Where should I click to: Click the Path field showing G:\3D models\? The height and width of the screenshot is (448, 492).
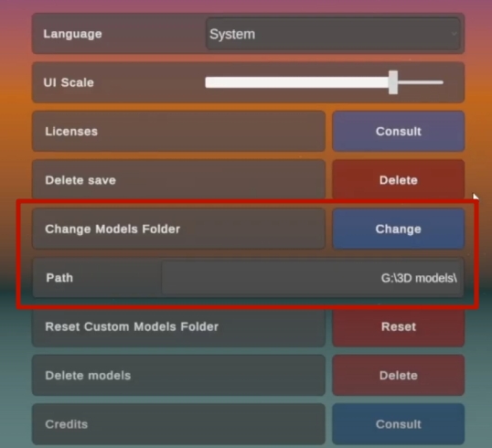pyautogui.click(x=313, y=278)
